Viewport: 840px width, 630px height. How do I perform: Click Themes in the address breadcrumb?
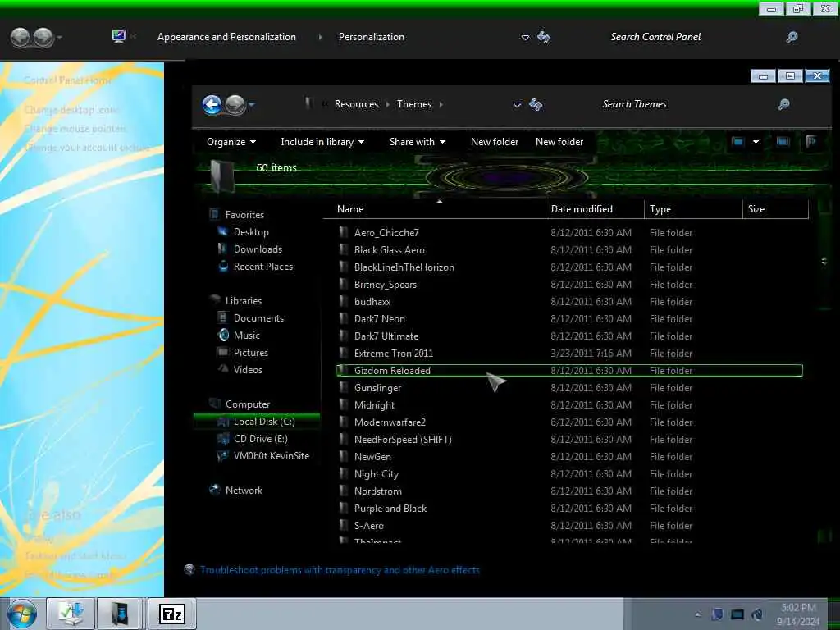click(x=414, y=104)
